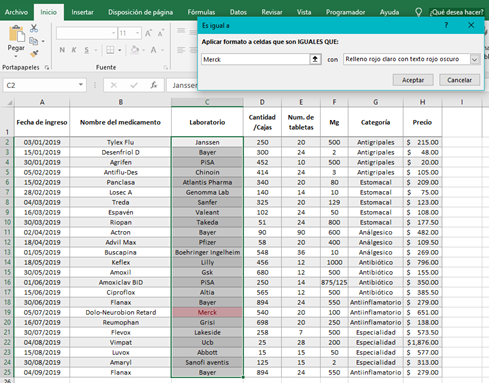489x383 pixels.
Task: Toggle underline with the S icon
Action: pos(87,50)
